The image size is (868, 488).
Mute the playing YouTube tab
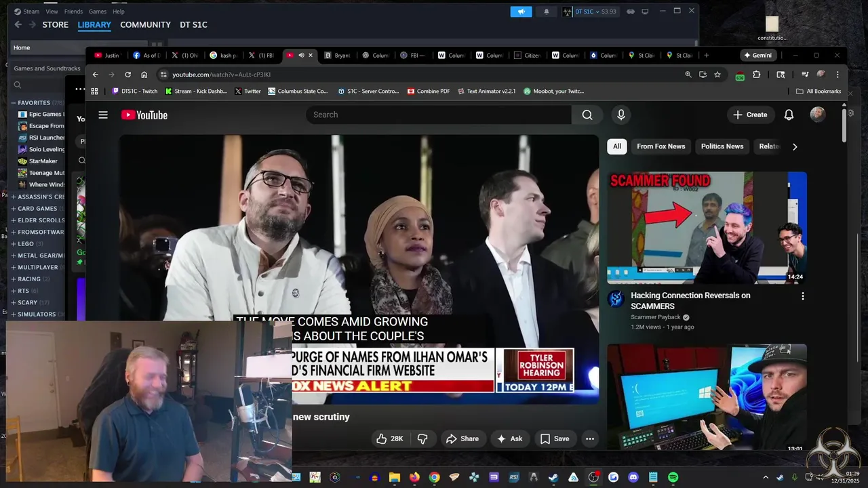301,56
